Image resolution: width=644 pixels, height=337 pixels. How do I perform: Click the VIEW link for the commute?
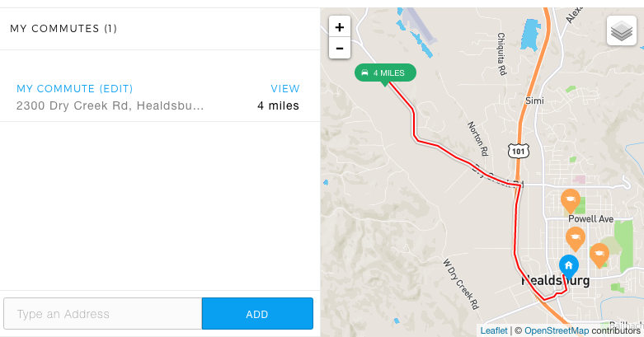(x=285, y=89)
